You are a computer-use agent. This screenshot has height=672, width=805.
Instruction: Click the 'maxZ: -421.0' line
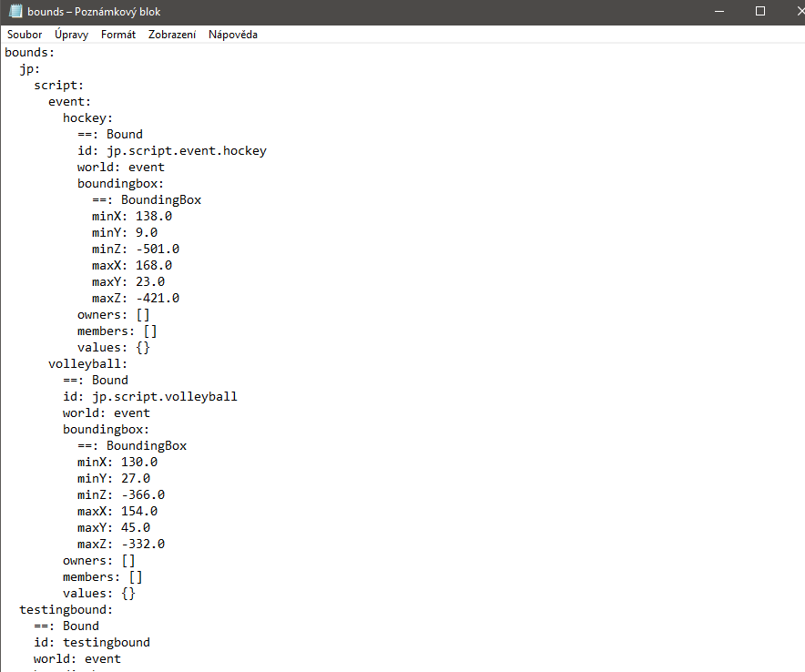pos(136,299)
